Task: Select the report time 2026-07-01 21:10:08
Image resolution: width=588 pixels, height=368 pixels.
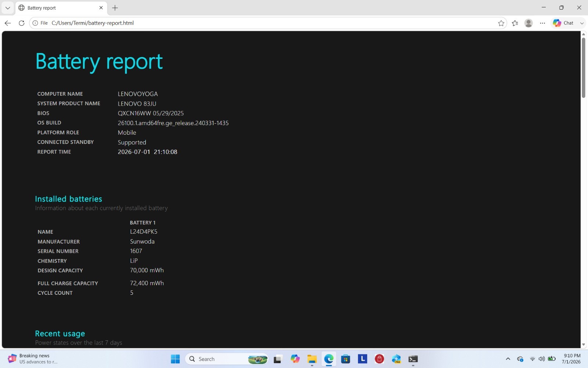Action: pos(147,152)
